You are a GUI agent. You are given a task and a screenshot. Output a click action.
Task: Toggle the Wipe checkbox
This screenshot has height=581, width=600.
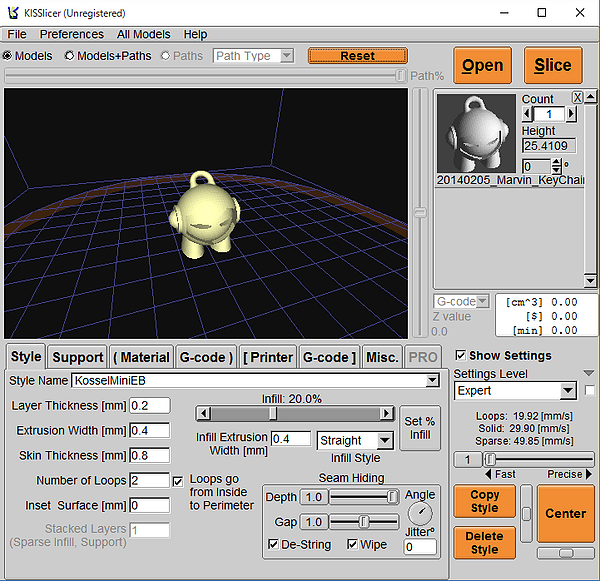tap(352, 544)
